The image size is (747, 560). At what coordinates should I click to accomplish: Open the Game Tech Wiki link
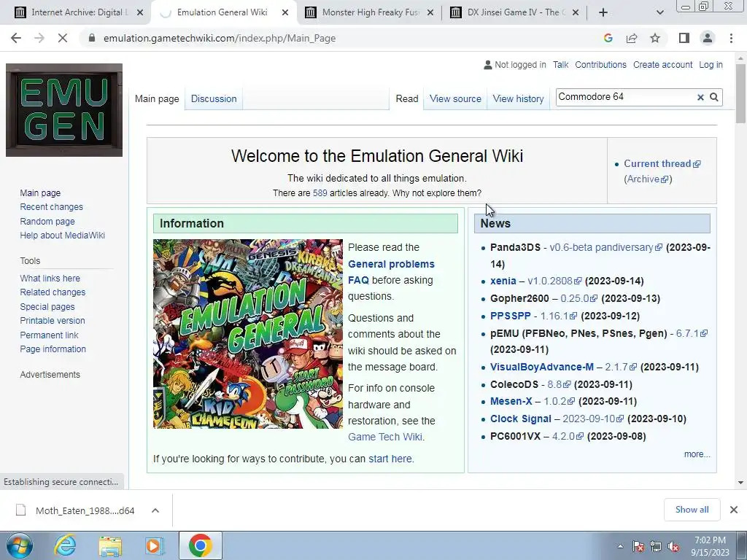pos(385,437)
